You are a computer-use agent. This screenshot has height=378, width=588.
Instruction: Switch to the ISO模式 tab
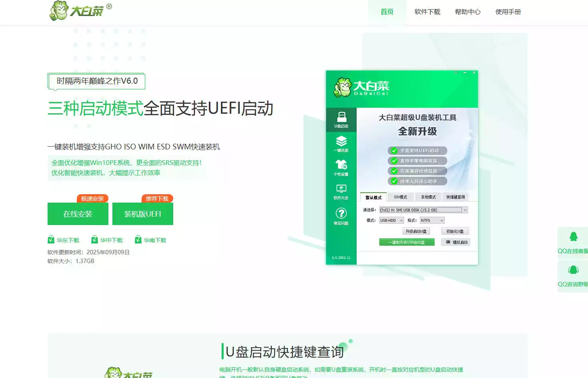400,197
